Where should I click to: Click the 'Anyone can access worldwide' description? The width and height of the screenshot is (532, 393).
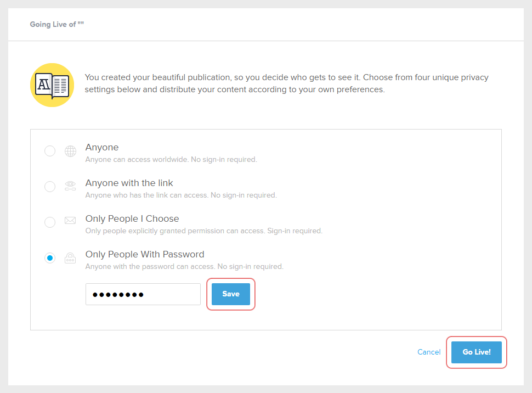pos(171,160)
